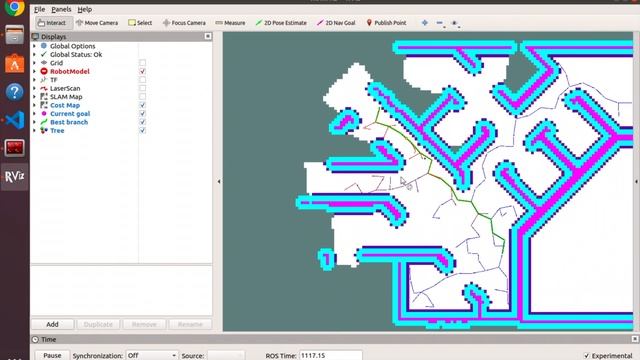Activate the 2D Nav Goal tool
This screenshot has height=360, width=640.
336,23
